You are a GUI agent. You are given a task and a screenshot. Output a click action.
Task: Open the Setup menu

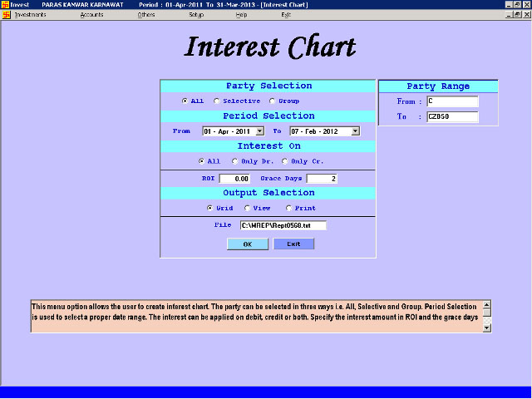[196, 15]
